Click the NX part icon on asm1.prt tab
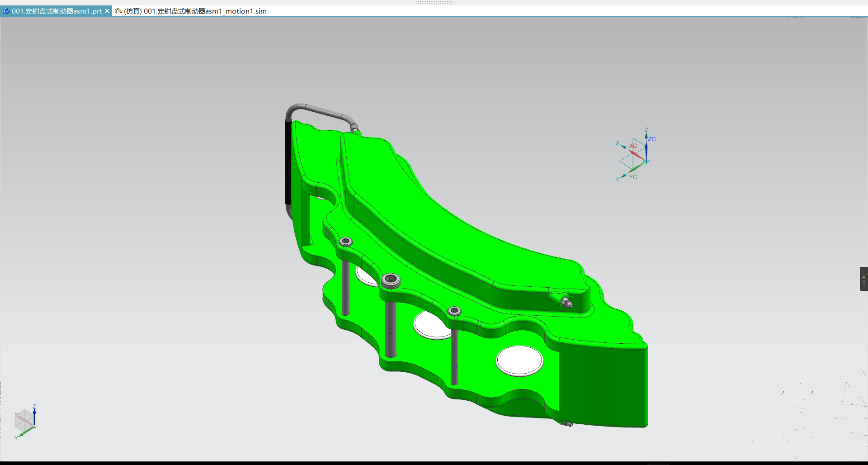 (x=6, y=11)
